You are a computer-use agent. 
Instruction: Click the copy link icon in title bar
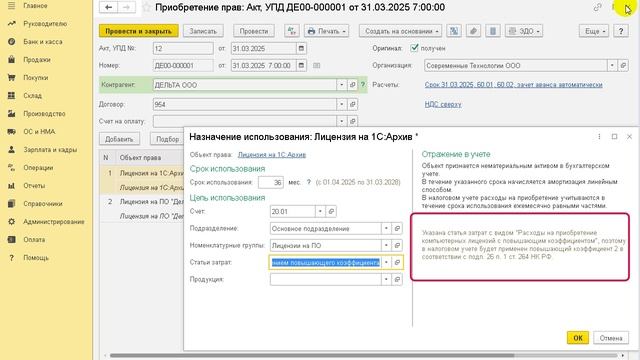point(598,7)
